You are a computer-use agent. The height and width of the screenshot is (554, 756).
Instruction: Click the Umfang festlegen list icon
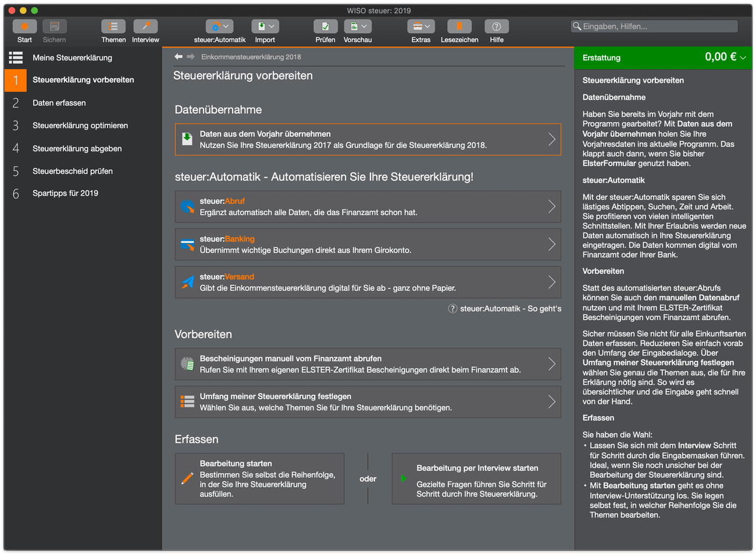187,402
